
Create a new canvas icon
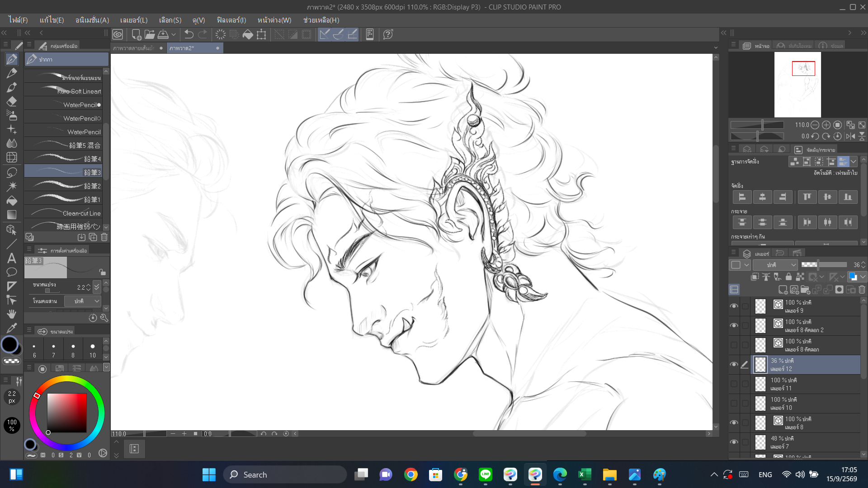click(x=136, y=34)
